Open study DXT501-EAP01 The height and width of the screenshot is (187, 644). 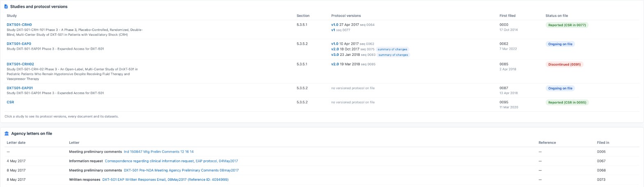pyautogui.click(x=20, y=88)
